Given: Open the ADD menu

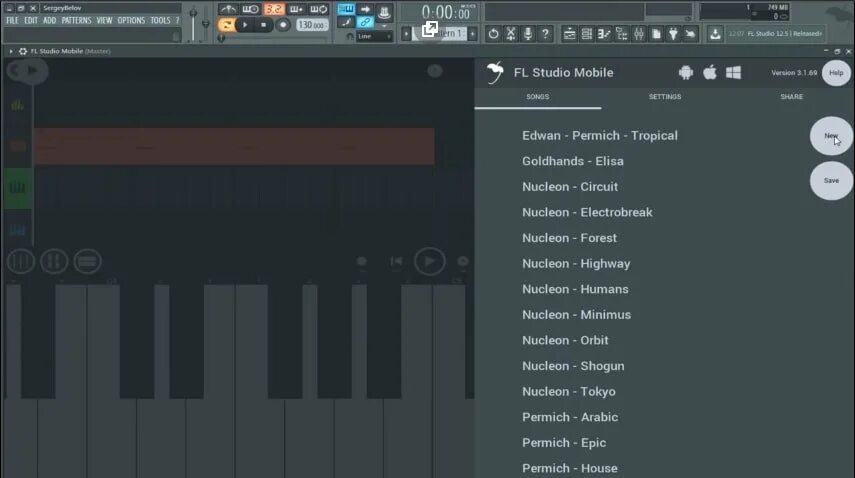Looking at the screenshot, I should tap(50, 20).
